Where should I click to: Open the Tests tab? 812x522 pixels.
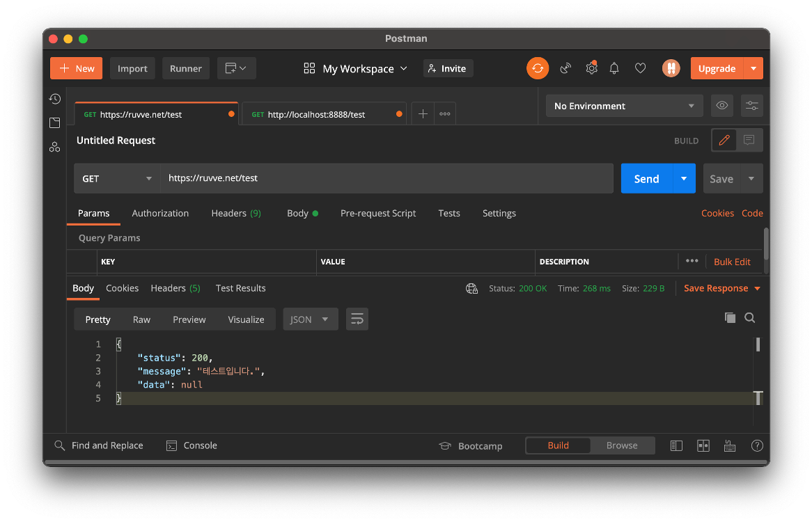[449, 213]
